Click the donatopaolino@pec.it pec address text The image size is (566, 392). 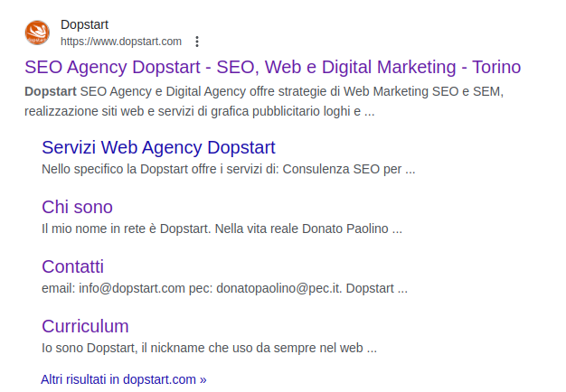tap(278, 288)
